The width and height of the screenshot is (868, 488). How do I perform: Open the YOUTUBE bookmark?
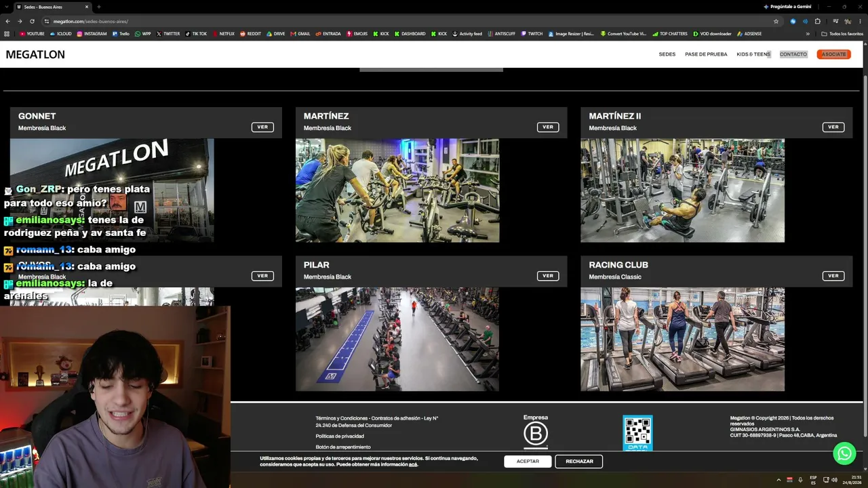click(x=32, y=34)
